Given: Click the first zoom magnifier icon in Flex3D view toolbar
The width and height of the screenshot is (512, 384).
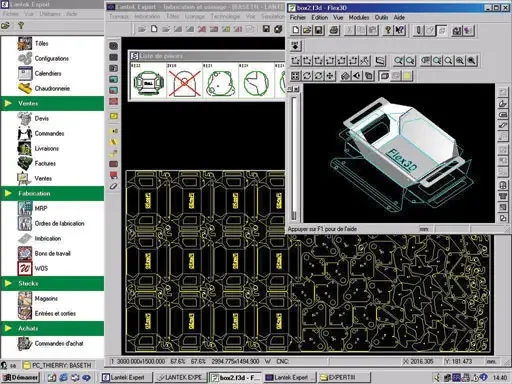Looking at the screenshot, I should click(x=398, y=60).
